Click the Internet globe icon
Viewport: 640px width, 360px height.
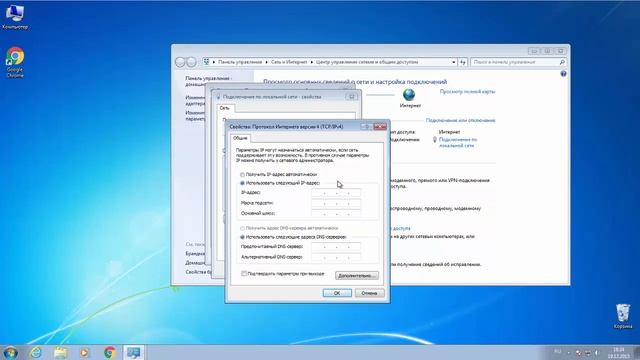click(409, 95)
